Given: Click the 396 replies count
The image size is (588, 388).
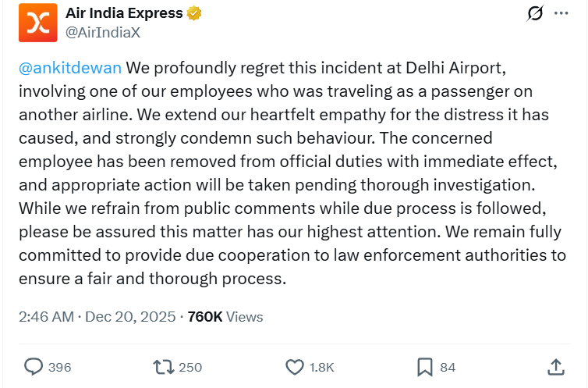Looking at the screenshot, I should pyautogui.click(x=59, y=367).
